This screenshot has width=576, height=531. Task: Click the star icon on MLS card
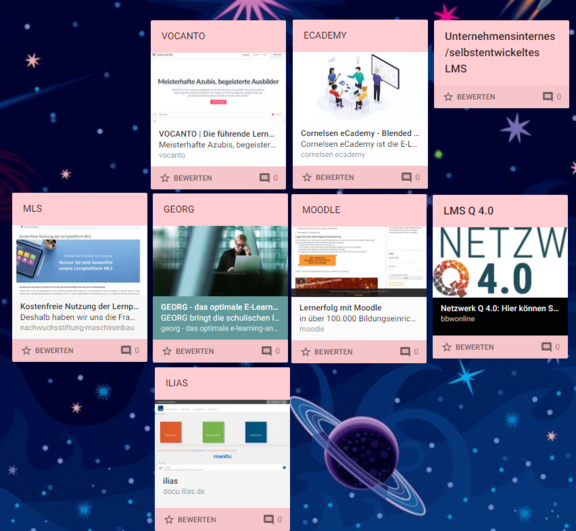(x=26, y=350)
